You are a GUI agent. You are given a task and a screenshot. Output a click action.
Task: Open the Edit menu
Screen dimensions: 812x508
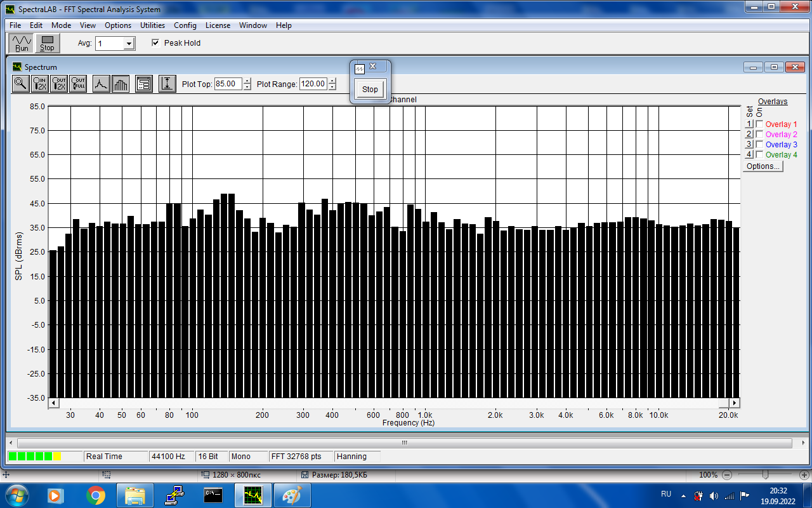point(36,25)
